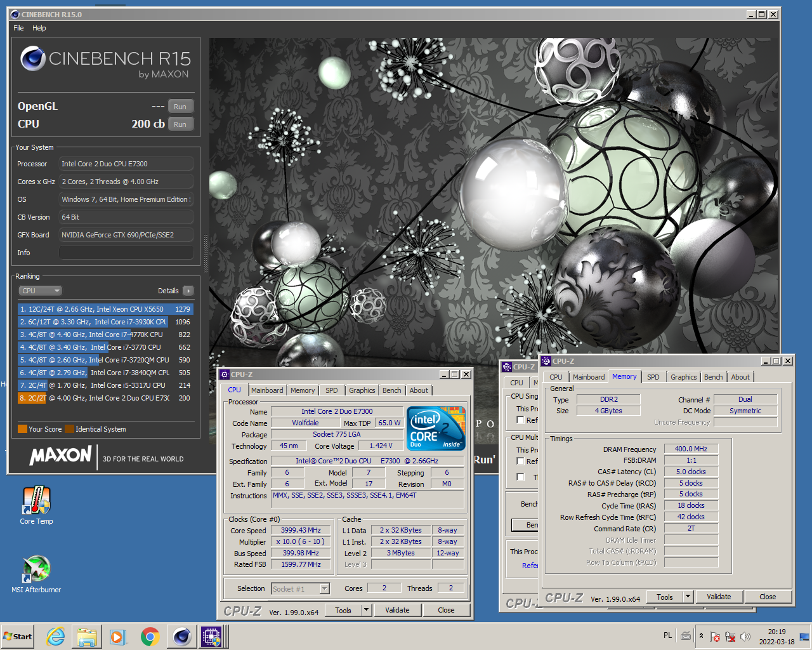Open About tab in the CPU tab window

coord(419,390)
